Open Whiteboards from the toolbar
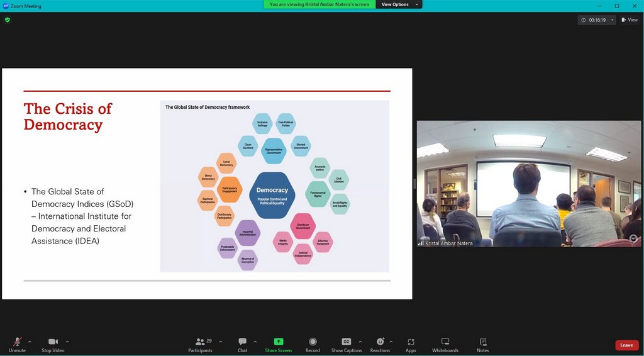 point(445,344)
